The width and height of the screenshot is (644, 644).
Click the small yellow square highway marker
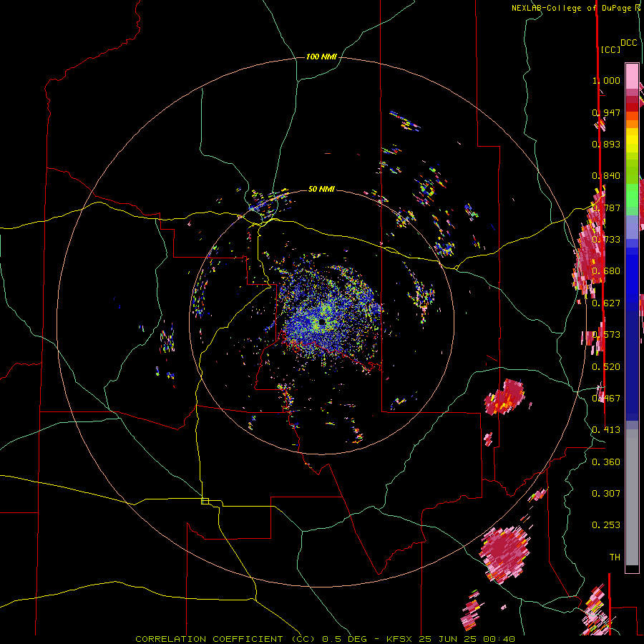pyautogui.click(x=205, y=501)
